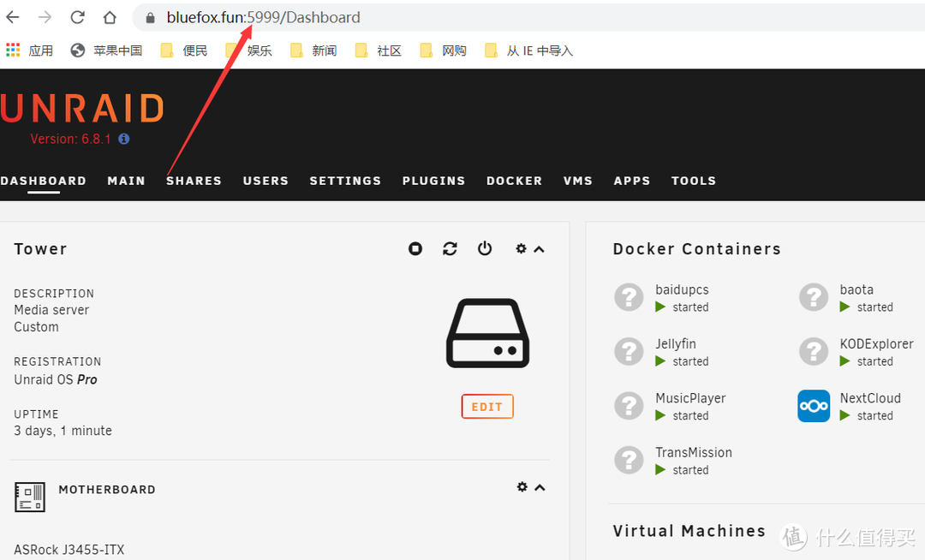Open the Tower panel gear settings
The width and height of the screenshot is (925, 560).
click(521, 249)
